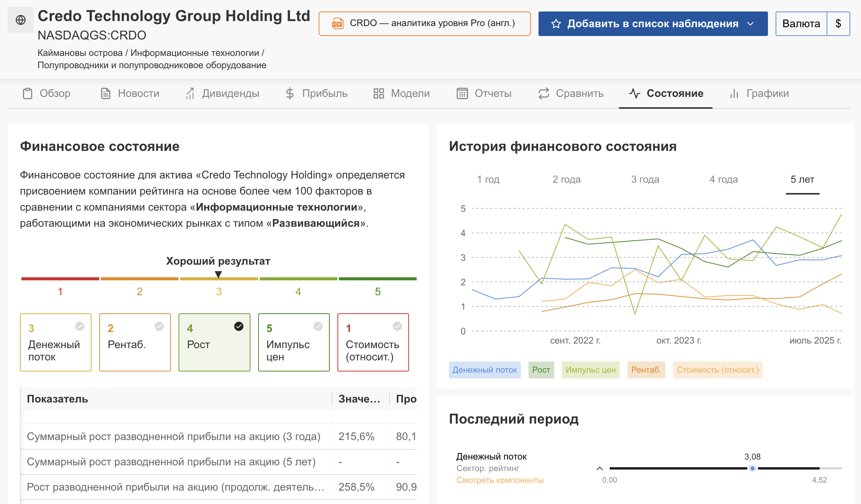Open the Валюта currency selector

(x=801, y=24)
